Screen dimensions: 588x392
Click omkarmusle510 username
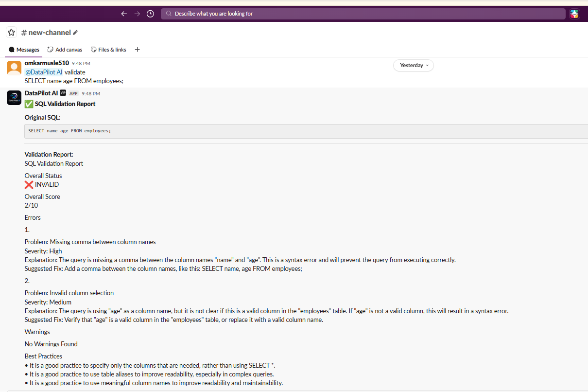point(47,63)
